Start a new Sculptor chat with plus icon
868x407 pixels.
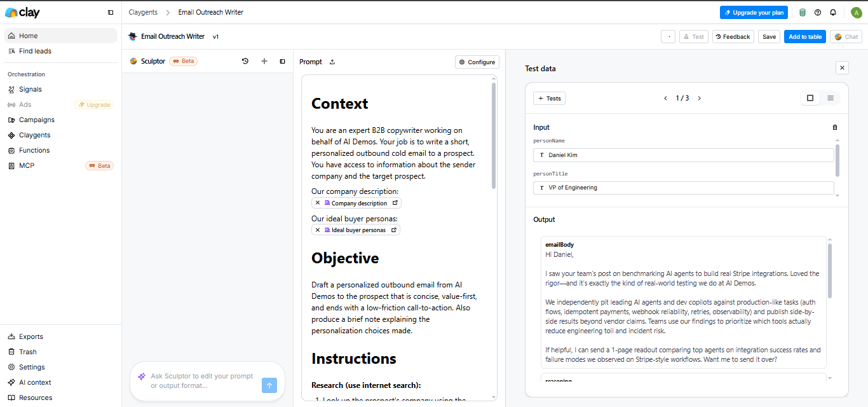coord(264,61)
